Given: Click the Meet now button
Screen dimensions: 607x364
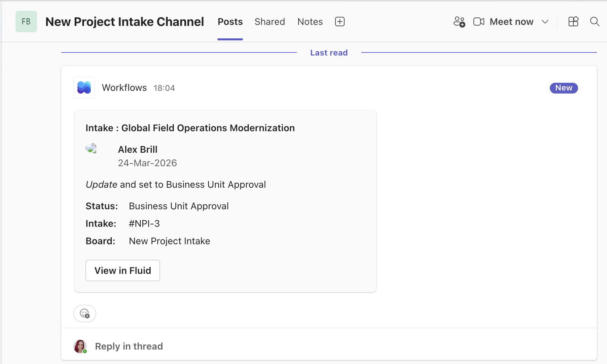Looking at the screenshot, I should tap(511, 22).
